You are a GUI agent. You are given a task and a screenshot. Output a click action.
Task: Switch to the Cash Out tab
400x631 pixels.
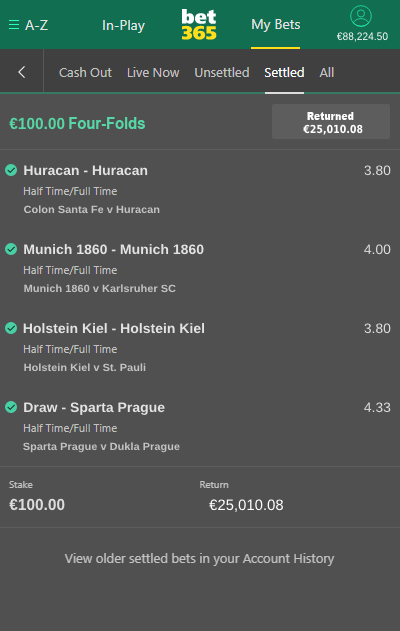pyautogui.click(x=85, y=72)
